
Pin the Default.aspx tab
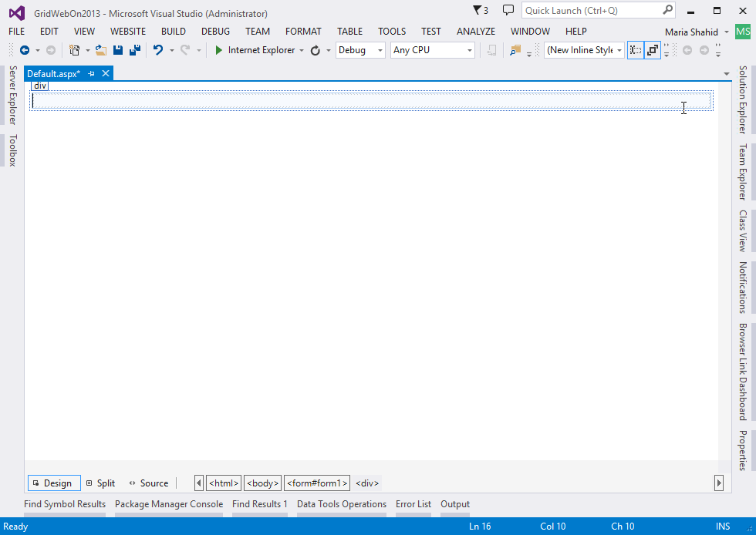pyautogui.click(x=91, y=74)
